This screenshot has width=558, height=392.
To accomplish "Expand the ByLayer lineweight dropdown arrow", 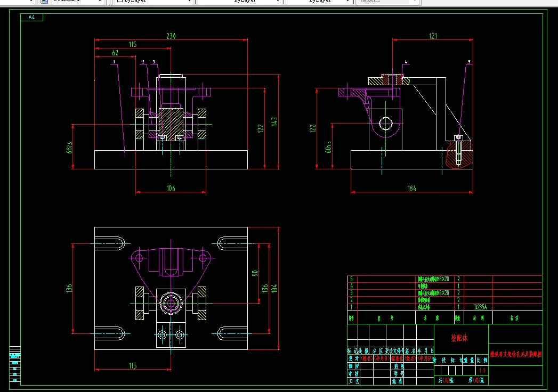I will [x=347, y=1].
